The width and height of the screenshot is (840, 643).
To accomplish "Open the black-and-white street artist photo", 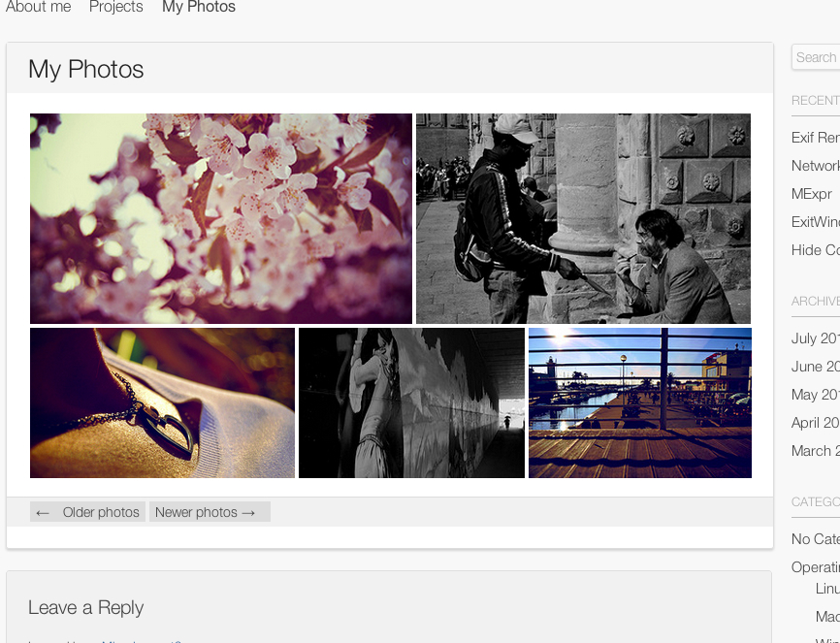I will click(x=583, y=218).
